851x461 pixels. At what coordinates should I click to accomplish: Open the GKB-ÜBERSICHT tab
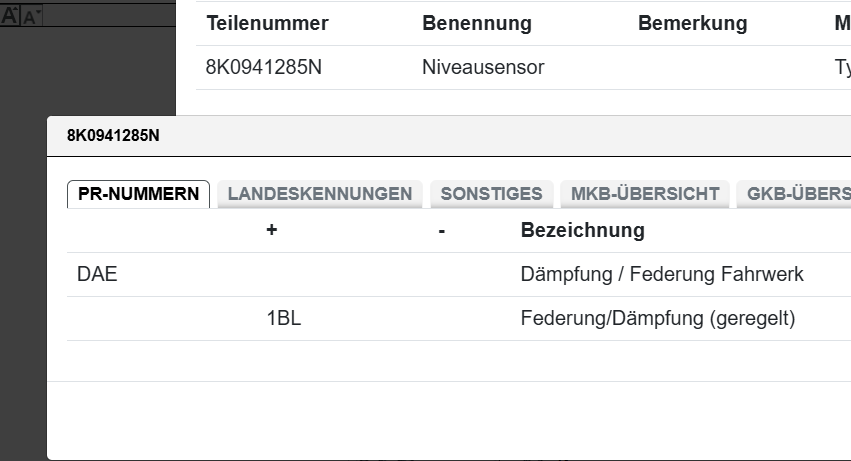tap(796, 194)
